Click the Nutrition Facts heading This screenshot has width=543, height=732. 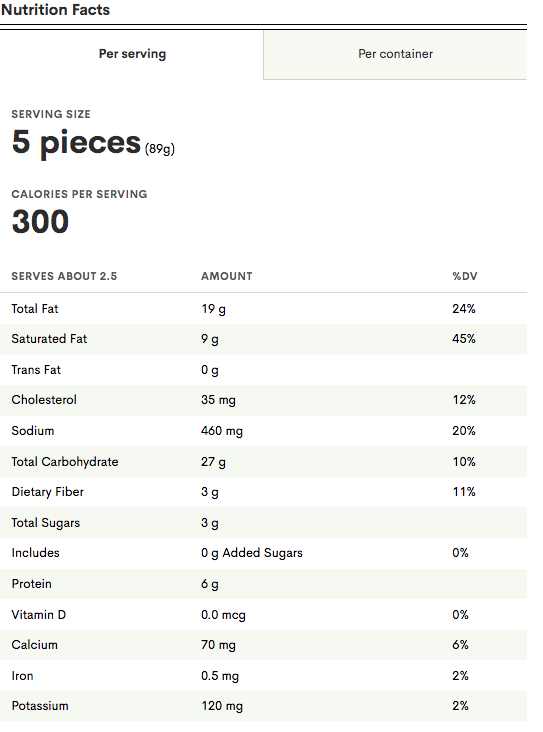(55, 10)
